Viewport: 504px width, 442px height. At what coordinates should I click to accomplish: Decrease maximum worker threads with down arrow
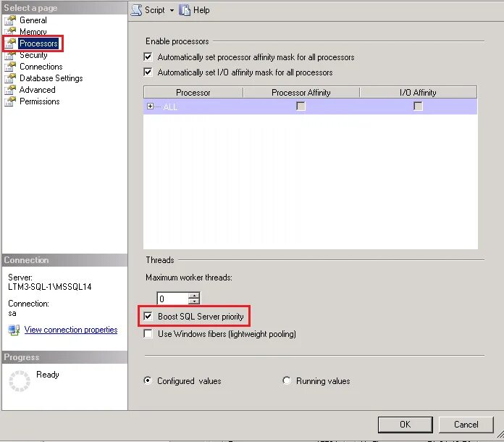pyautogui.click(x=194, y=301)
